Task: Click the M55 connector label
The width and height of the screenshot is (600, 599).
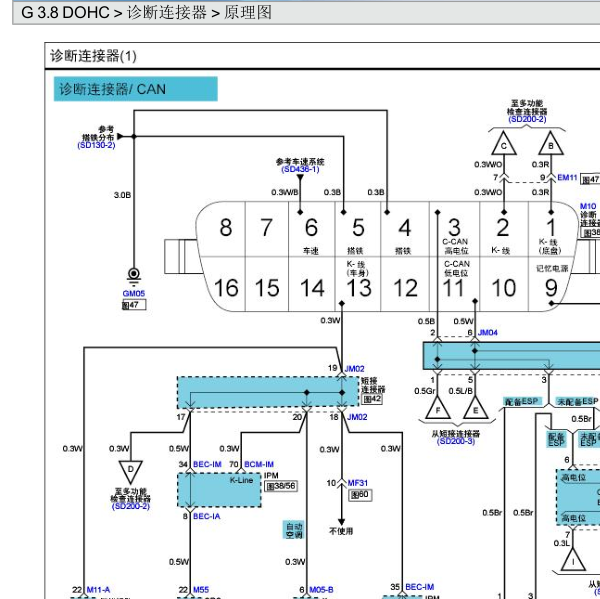Action: tap(201, 590)
